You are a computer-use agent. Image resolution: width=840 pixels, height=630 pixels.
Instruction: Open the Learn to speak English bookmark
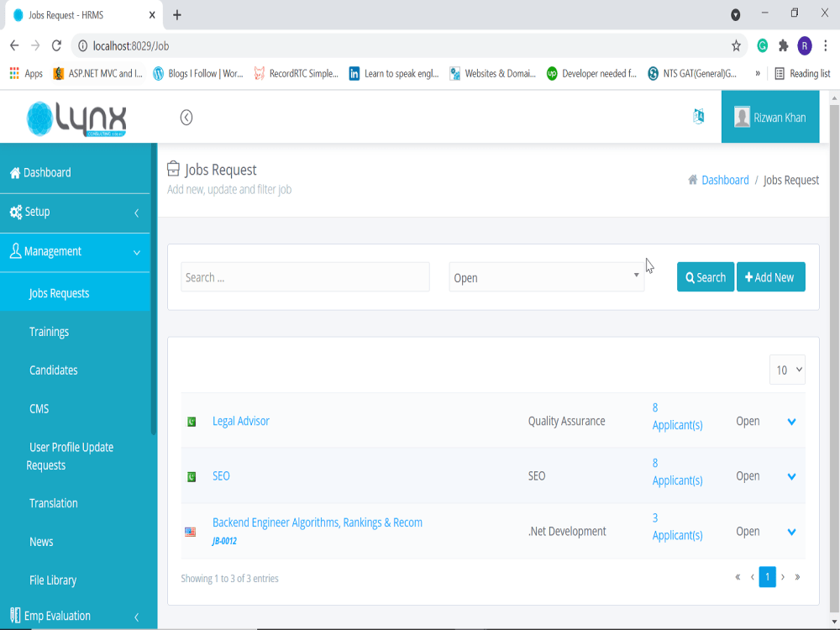pos(394,73)
